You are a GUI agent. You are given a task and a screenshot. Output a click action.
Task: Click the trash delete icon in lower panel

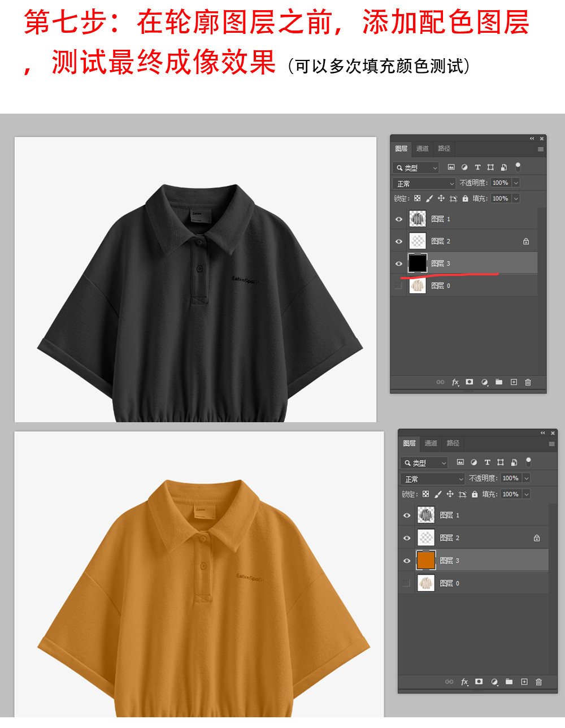tap(538, 682)
